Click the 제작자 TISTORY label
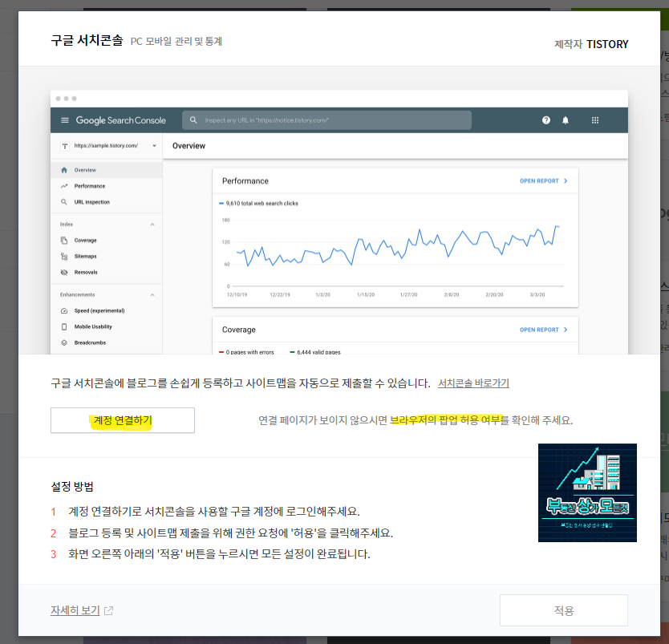 591,44
